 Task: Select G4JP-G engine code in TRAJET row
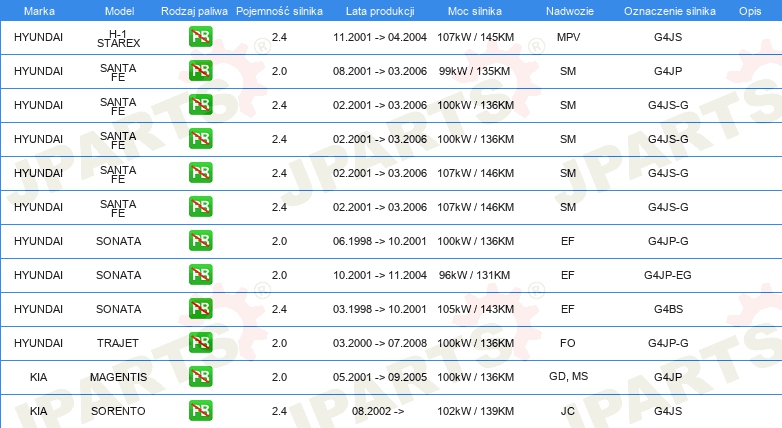(668, 343)
